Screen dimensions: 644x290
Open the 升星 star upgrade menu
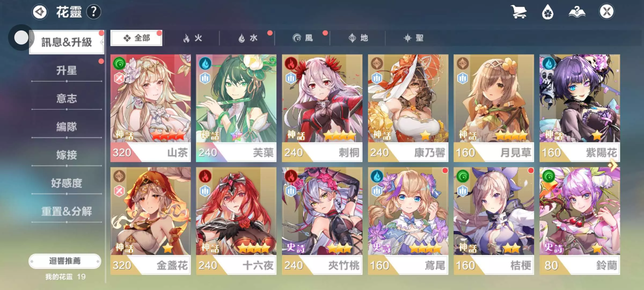[x=67, y=70]
